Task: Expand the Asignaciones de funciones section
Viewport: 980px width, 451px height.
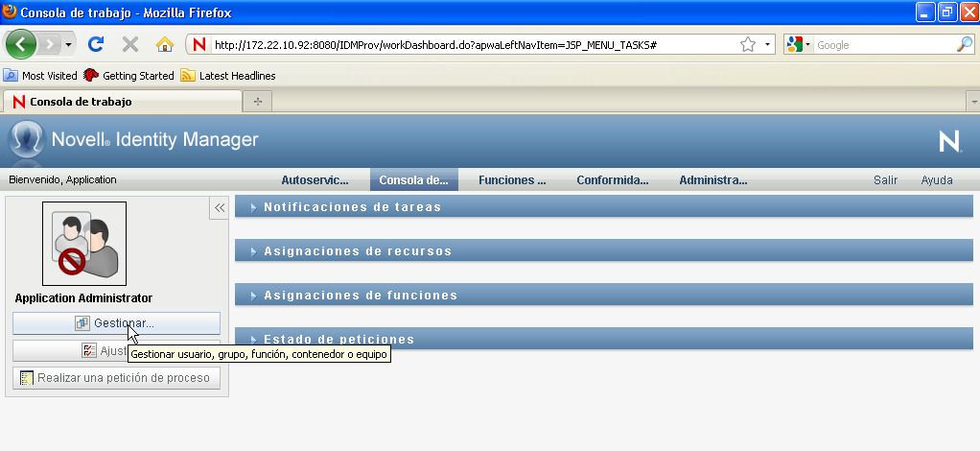Action: pyautogui.click(x=604, y=296)
